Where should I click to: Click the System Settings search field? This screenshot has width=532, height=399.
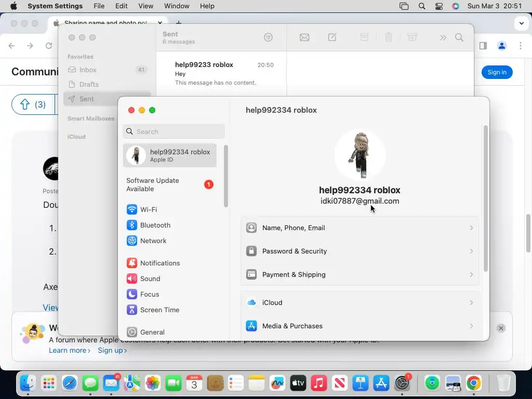point(174,131)
